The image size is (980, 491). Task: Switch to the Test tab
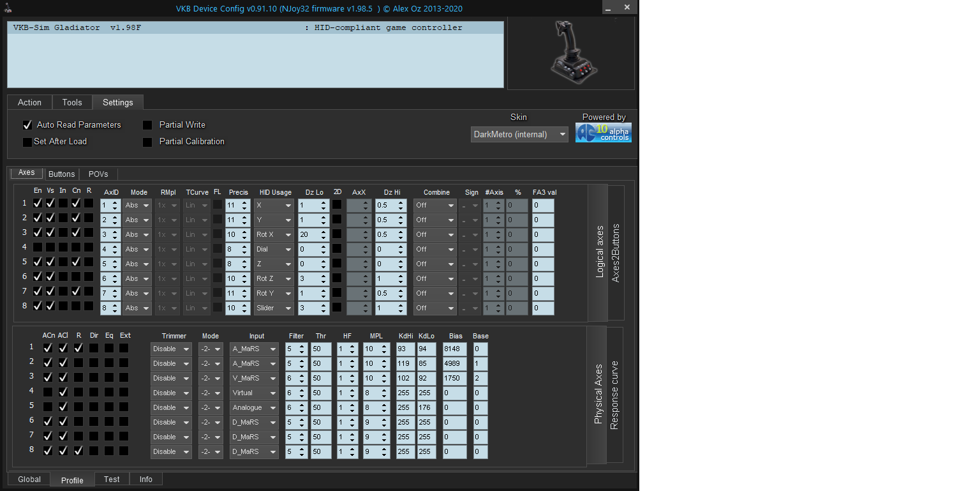tap(112, 479)
